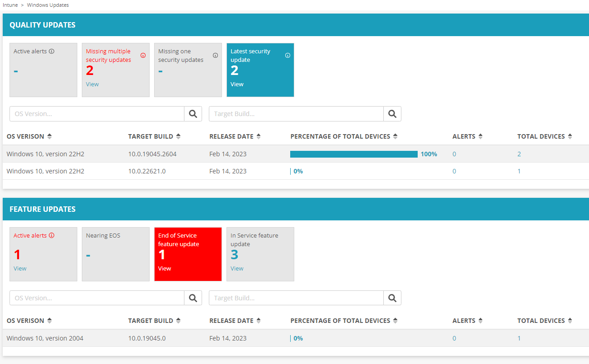Click red info icon beside Feature Active alerts
589x364 pixels.
click(x=52, y=236)
